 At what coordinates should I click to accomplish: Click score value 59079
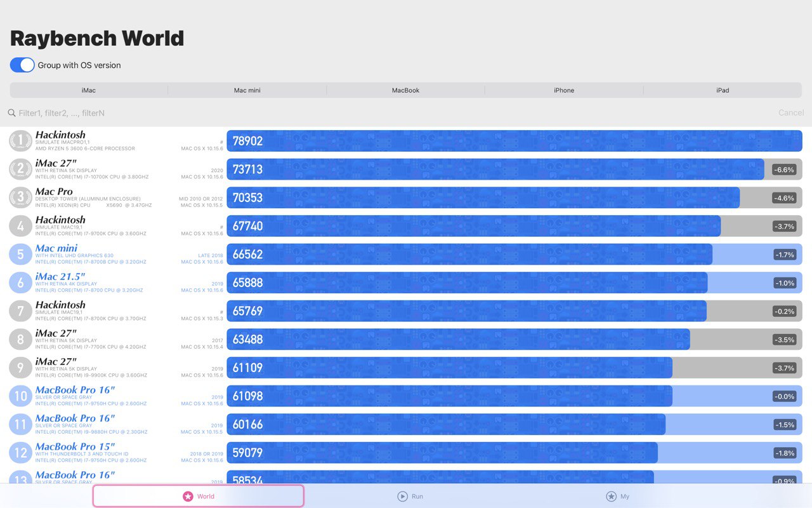[248, 453]
